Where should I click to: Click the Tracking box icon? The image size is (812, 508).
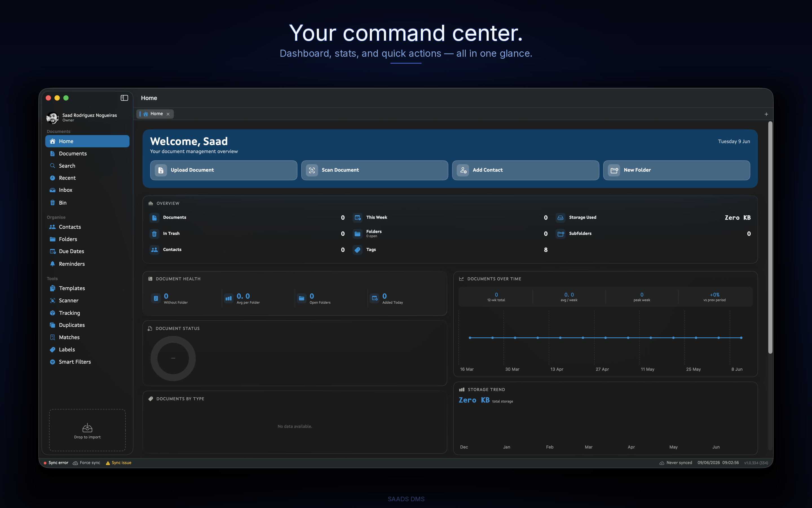click(x=52, y=313)
